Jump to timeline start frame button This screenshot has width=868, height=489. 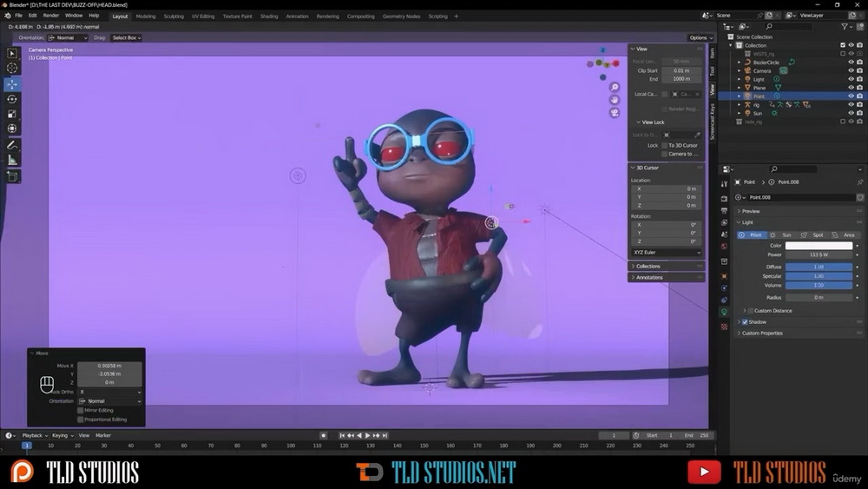(342, 436)
